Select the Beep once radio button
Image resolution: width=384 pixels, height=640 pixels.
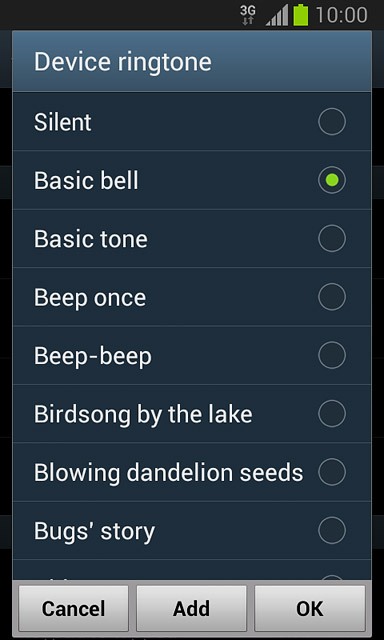pos(332,297)
